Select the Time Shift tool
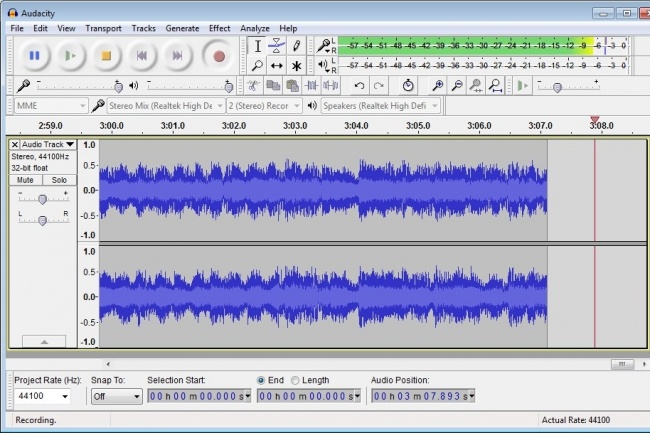This screenshot has height=433, width=650. [x=276, y=65]
